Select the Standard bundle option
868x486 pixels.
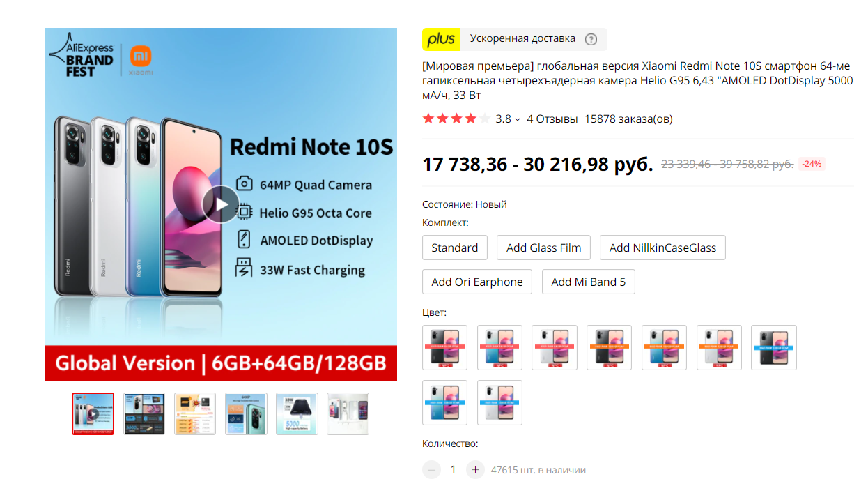click(x=455, y=248)
